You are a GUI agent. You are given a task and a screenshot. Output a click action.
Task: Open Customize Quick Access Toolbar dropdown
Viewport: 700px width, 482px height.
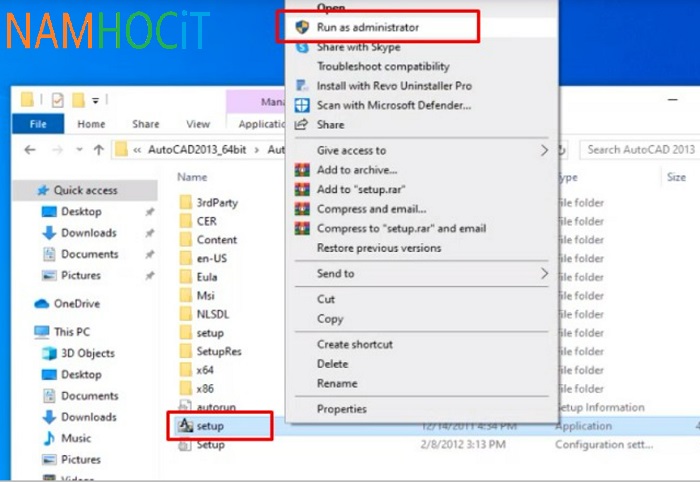pyautogui.click(x=95, y=100)
